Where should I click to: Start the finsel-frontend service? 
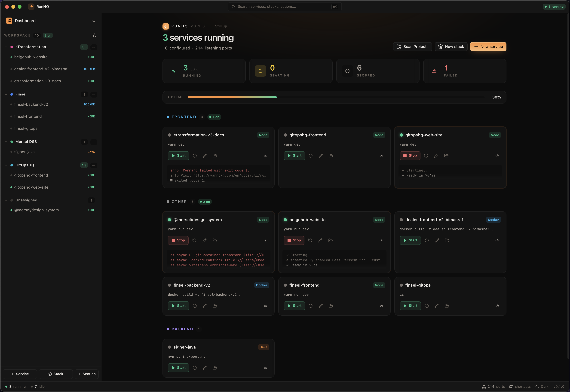pos(294,306)
